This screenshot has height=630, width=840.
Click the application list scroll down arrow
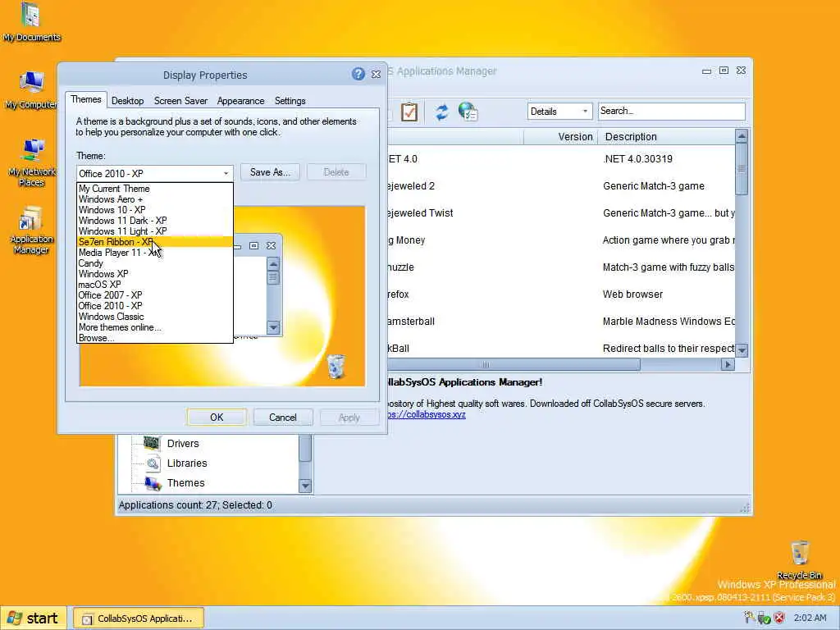742,350
